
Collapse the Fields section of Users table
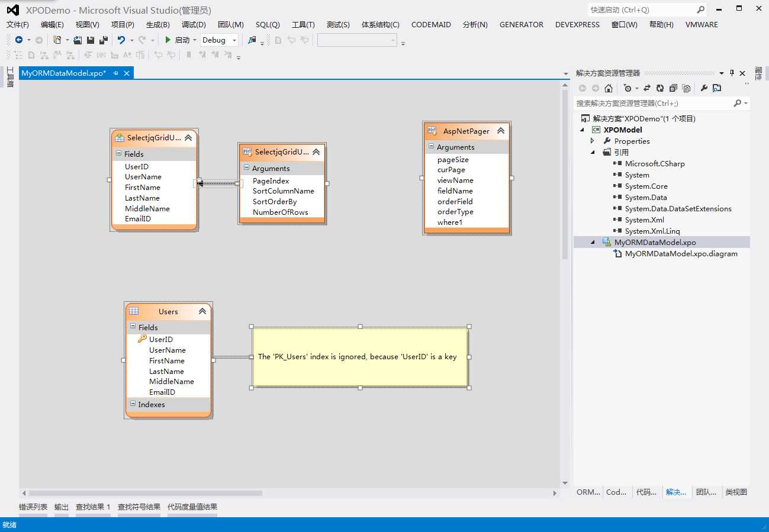tap(133, 327)
